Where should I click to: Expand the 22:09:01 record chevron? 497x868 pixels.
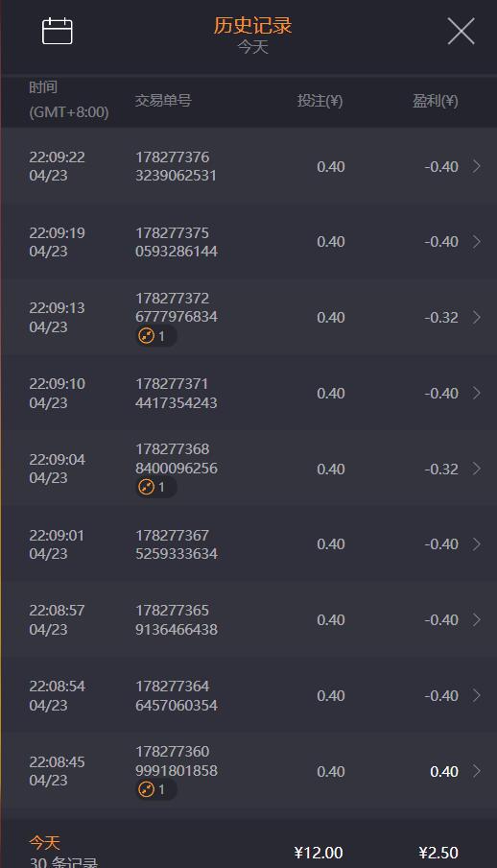click(x=477, y=544)
